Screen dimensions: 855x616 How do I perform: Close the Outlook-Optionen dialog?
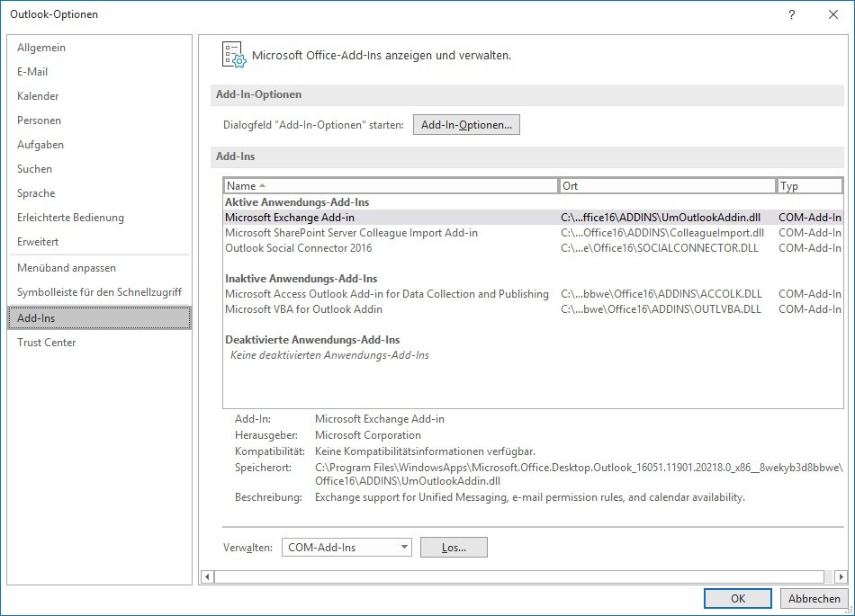833,14
